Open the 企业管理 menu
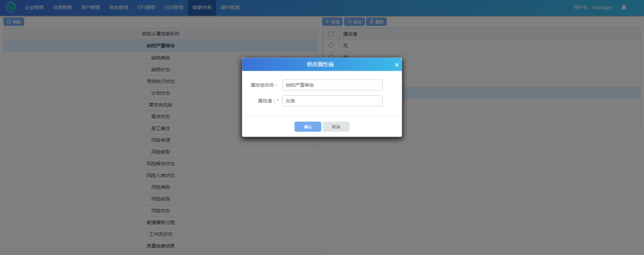 tap(34, 8)
